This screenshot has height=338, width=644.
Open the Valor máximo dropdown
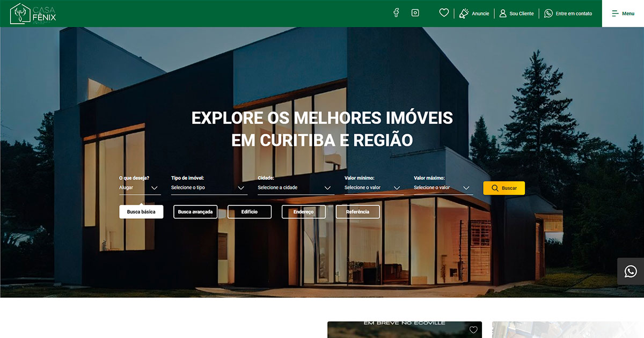click(443, 188)
